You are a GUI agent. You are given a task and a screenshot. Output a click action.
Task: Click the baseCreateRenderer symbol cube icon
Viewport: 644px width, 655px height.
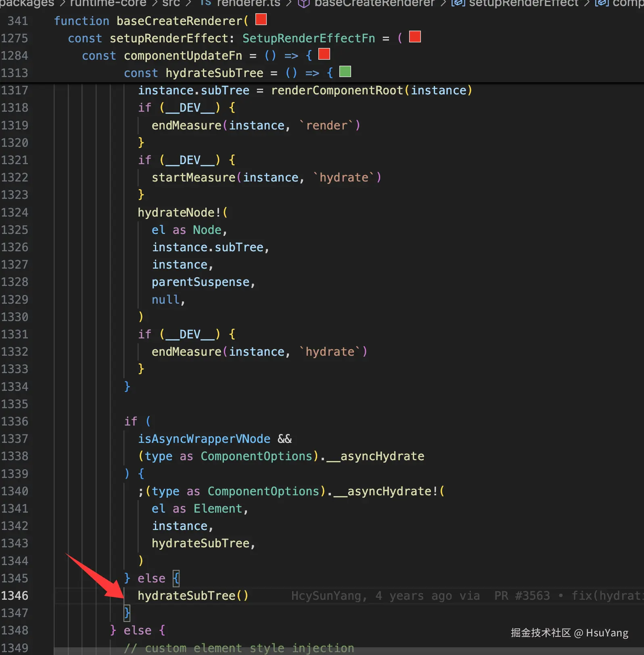point(303,4)
